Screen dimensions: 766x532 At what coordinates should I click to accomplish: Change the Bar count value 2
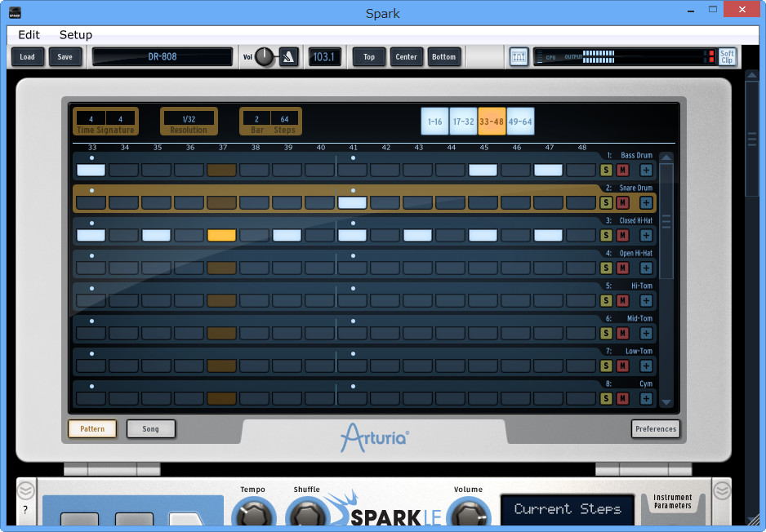tap(256, 119)
